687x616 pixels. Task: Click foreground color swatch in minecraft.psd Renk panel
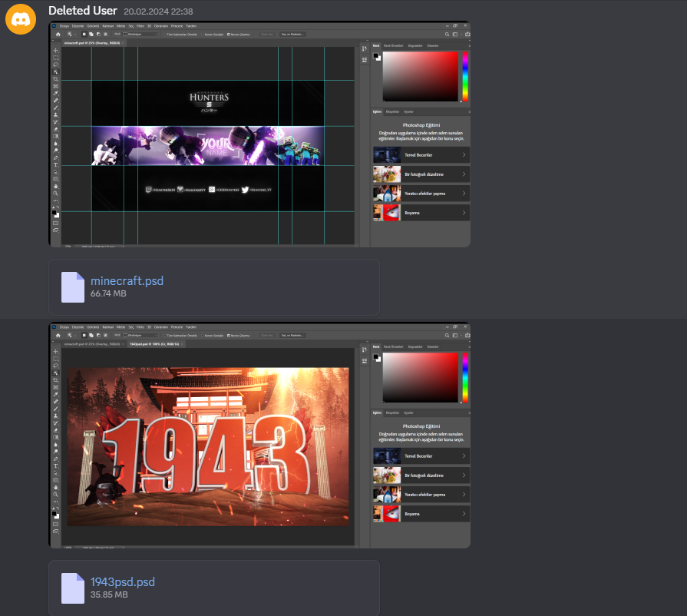(x=375, y=55)
